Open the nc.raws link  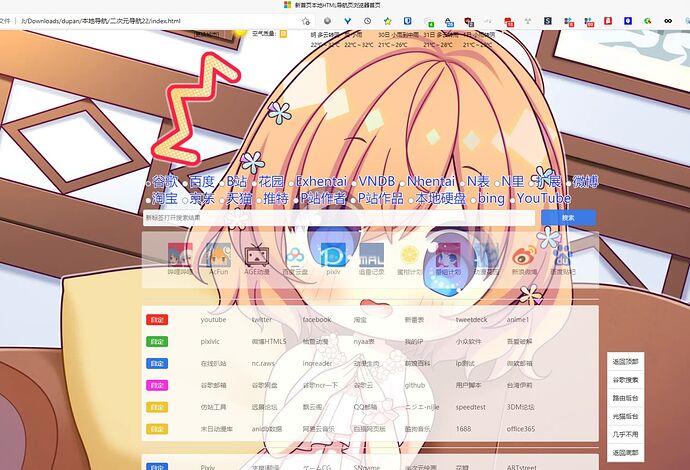tap(263, 364)
